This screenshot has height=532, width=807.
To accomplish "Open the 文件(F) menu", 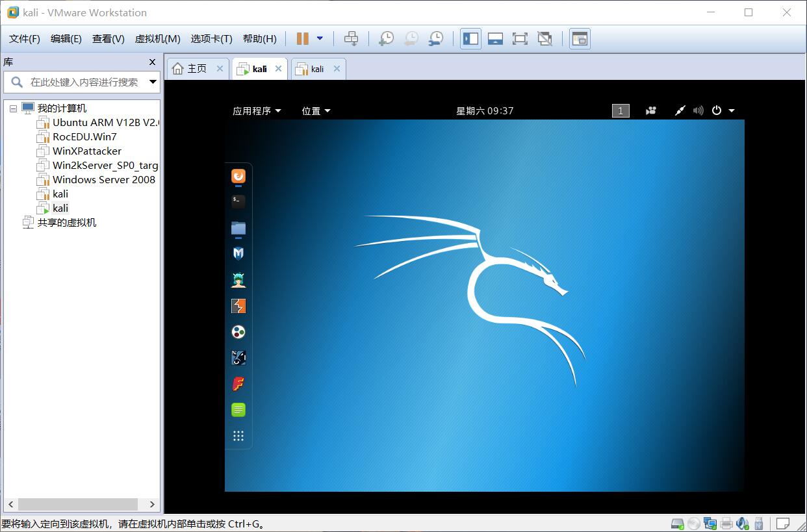I will click(x=25, y=39).
